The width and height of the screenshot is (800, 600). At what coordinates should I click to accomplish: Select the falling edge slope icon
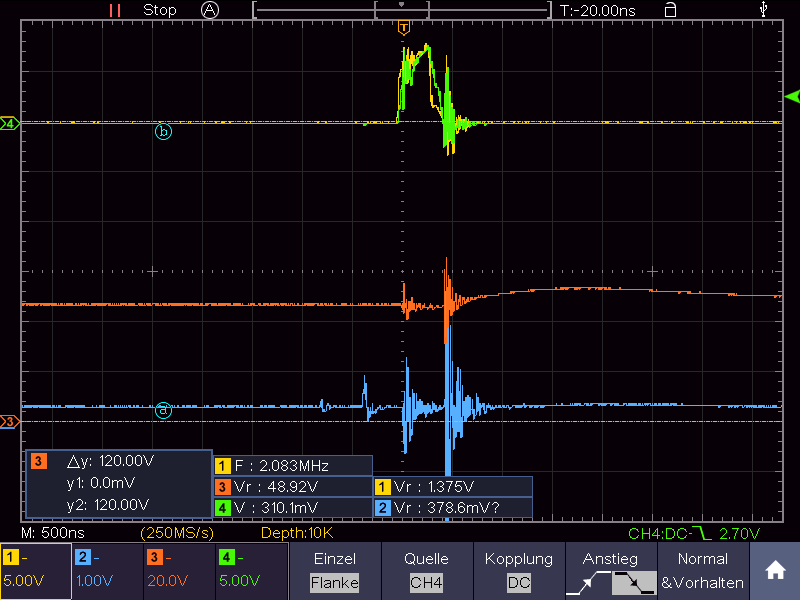634,583
